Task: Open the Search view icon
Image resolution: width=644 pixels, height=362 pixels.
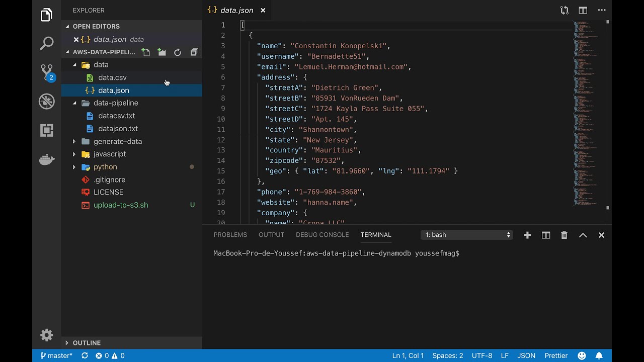Action: 46,44
